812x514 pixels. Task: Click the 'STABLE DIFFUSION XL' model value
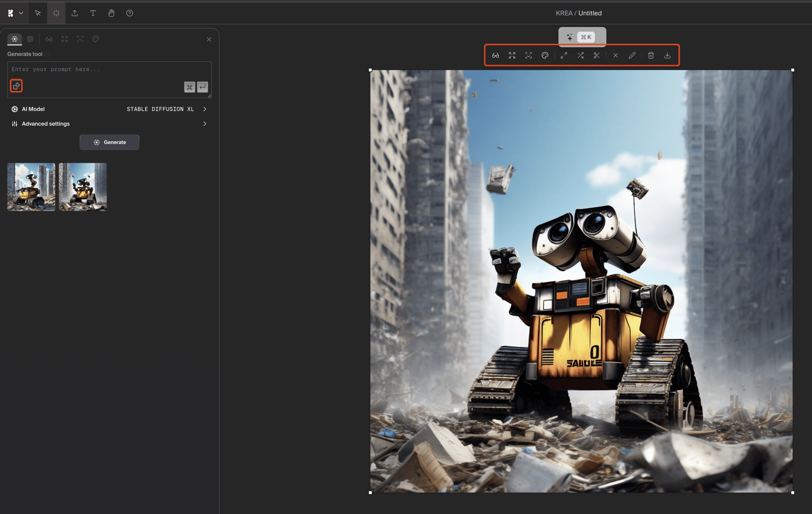pos(160,109)
